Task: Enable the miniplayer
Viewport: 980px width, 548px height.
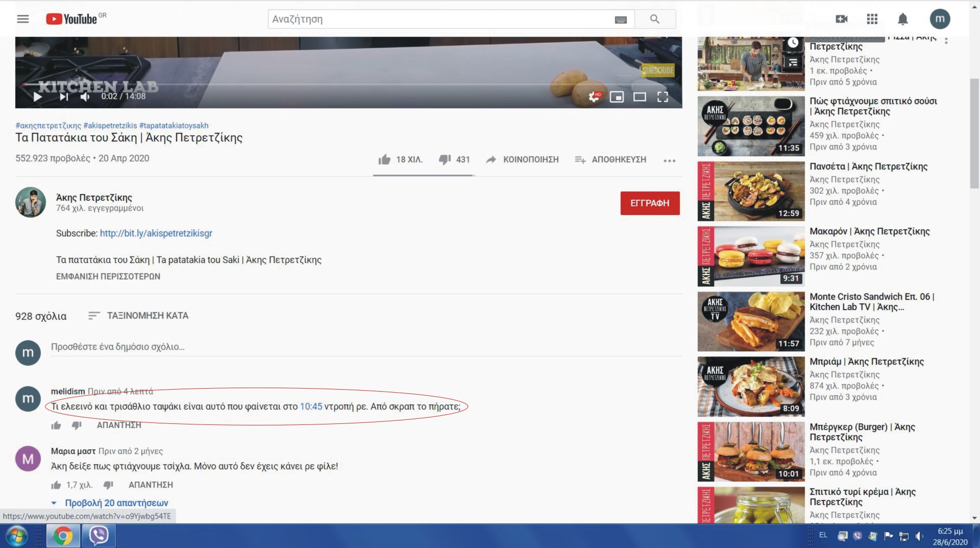Action: pos(617,97)
